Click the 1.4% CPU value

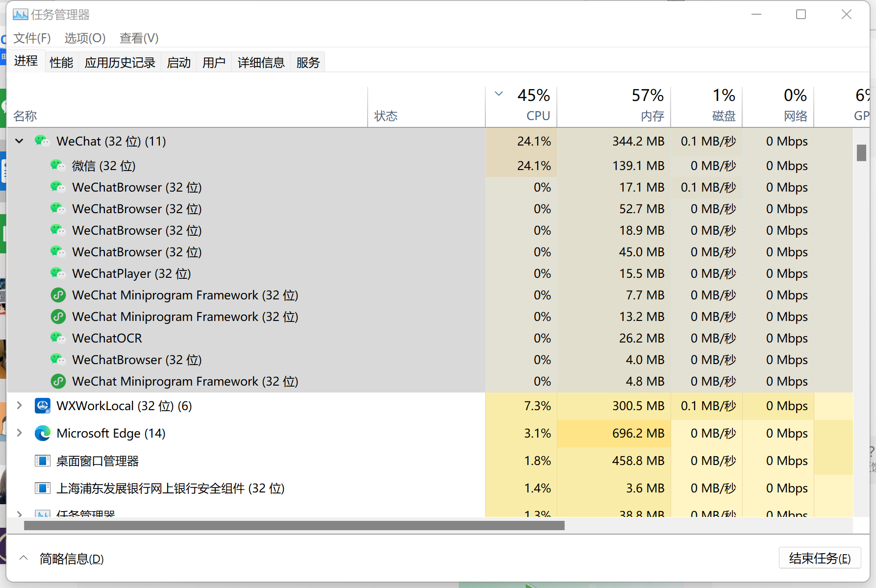(537, 488)
